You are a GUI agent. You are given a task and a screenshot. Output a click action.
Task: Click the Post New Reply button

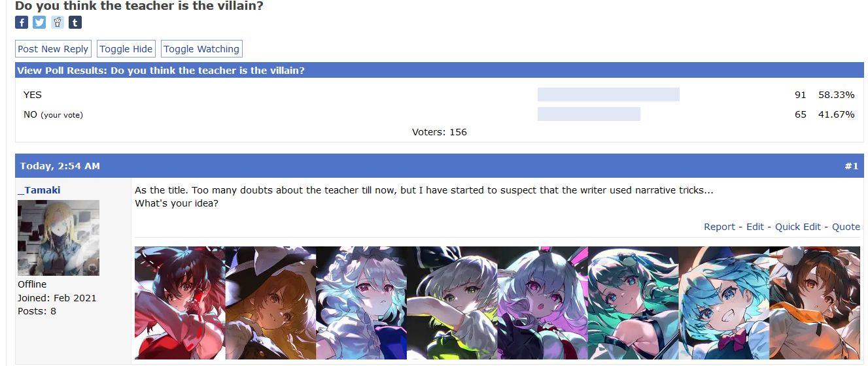[53, 49]
